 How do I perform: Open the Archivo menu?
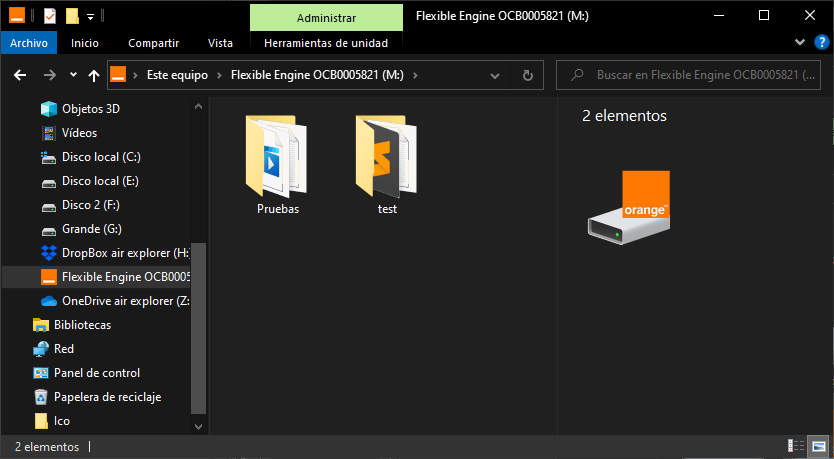(29, 43)
